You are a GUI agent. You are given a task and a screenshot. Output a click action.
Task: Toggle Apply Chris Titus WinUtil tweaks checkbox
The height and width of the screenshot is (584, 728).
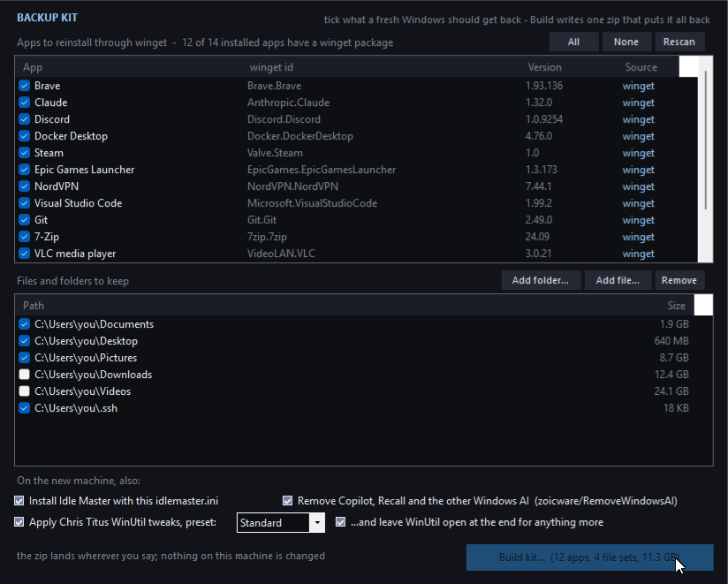click(19, 522)
